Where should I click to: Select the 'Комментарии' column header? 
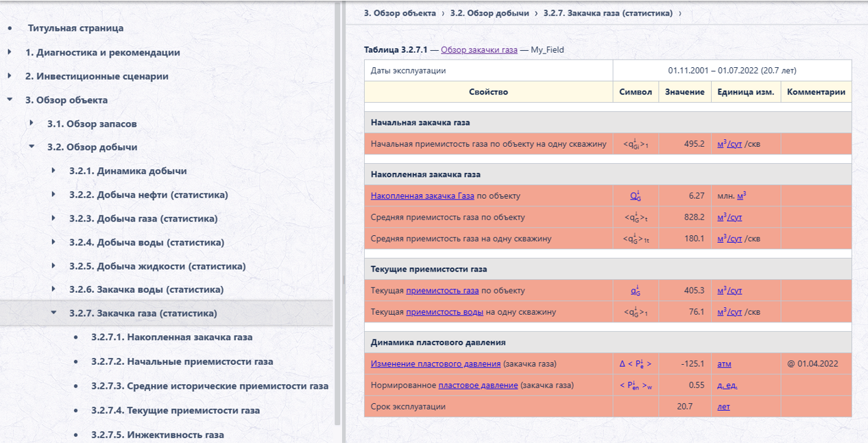pos(816,92)
